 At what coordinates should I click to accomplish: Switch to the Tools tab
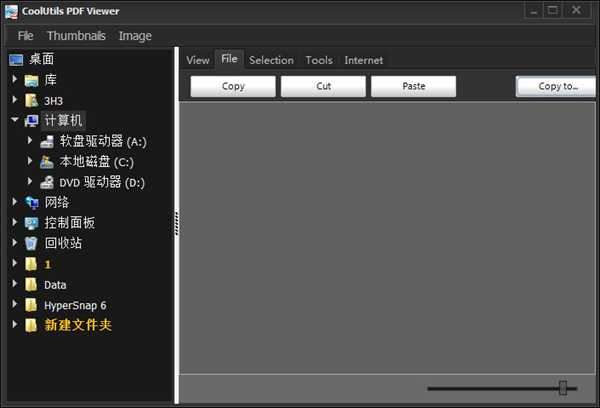319,60
